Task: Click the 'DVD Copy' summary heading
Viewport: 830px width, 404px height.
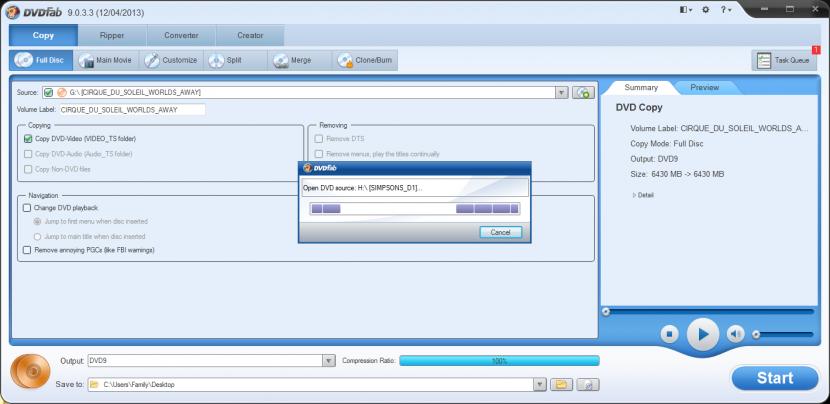Action: [639, 107]
